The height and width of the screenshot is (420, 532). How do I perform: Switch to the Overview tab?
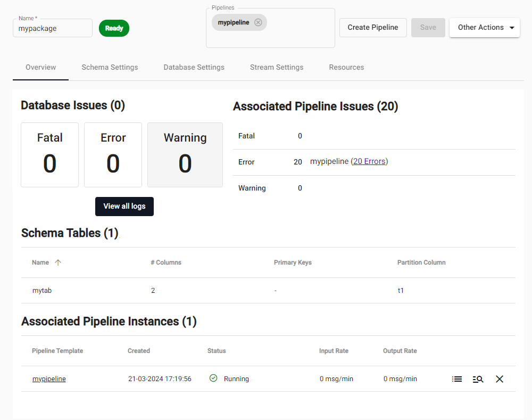click(41, 67)
